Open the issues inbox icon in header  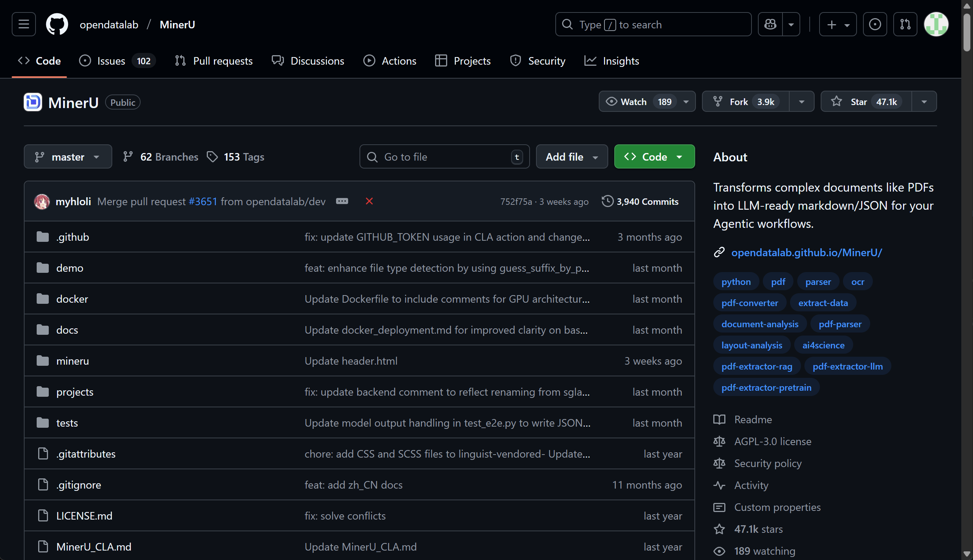pos(874,25)
